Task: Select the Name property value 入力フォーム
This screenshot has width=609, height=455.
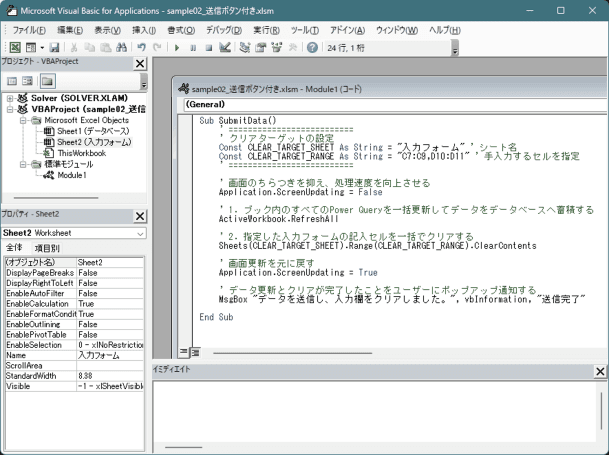Action: coord(110,355)
